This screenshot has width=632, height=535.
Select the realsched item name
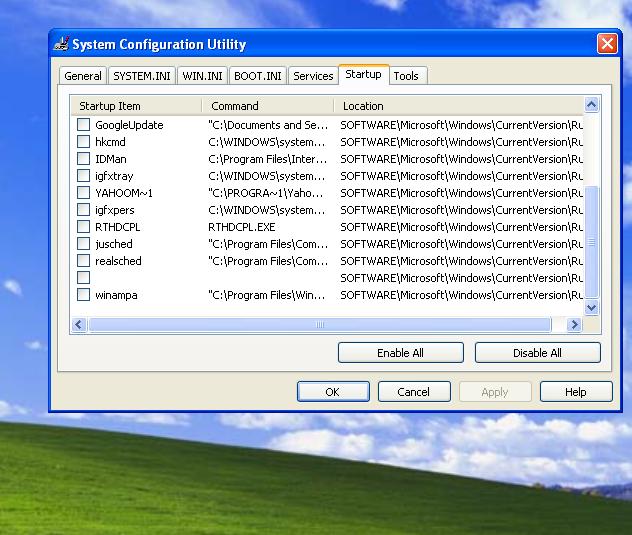[118, 261]
